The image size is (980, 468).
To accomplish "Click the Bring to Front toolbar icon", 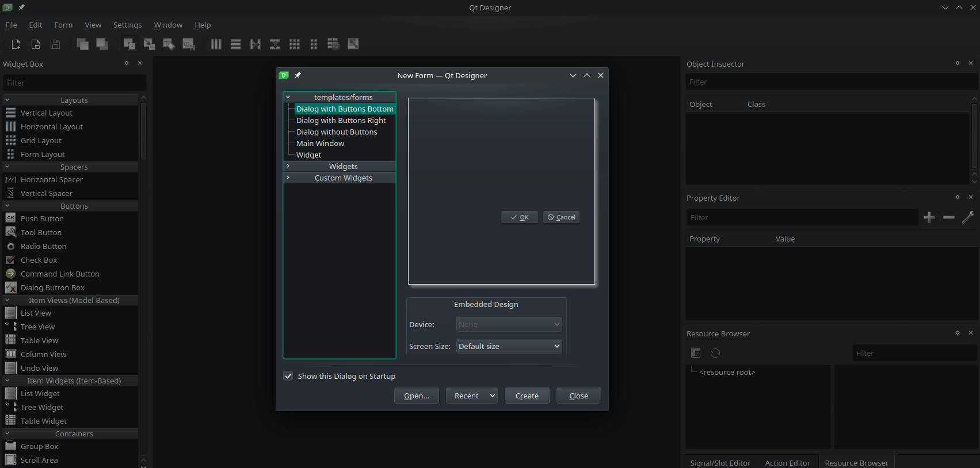I will coord(102,44).
